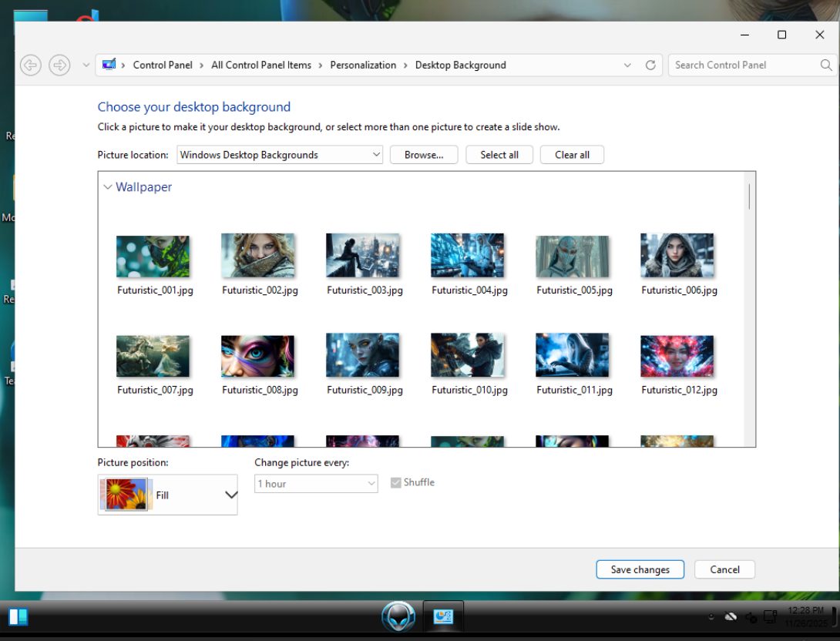Image resolution: width=840 pixels, height=641 pixels.
Task: Click the back navigation arrow
Action: 30,65
